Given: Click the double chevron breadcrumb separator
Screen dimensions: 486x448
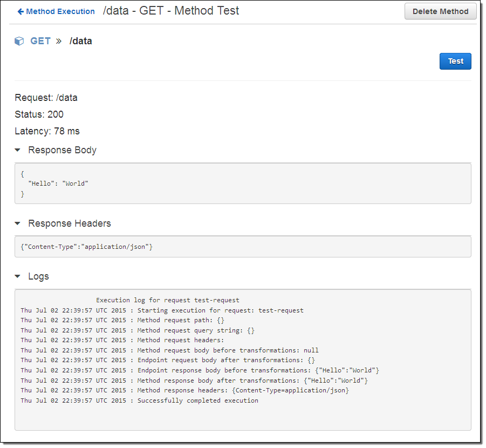Looking at the screenshot, I should 59,41.
